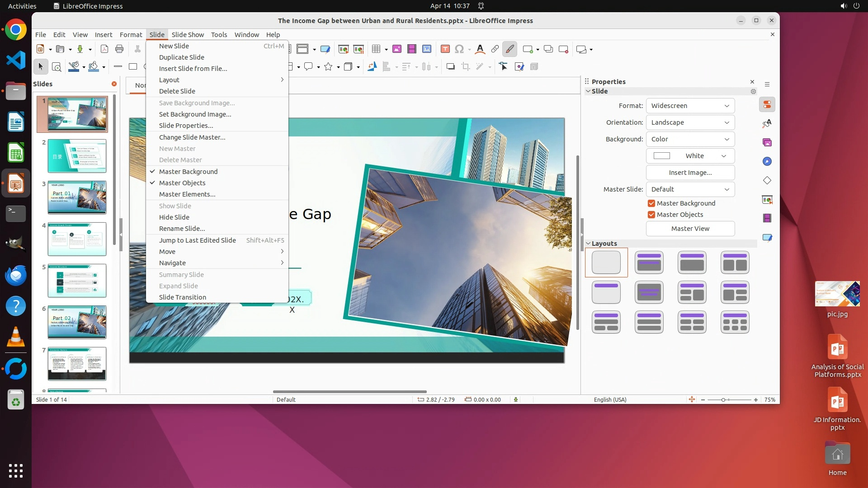868x488 pixels.
Task: Select the Crop Image tool icon
Action: 466,67
